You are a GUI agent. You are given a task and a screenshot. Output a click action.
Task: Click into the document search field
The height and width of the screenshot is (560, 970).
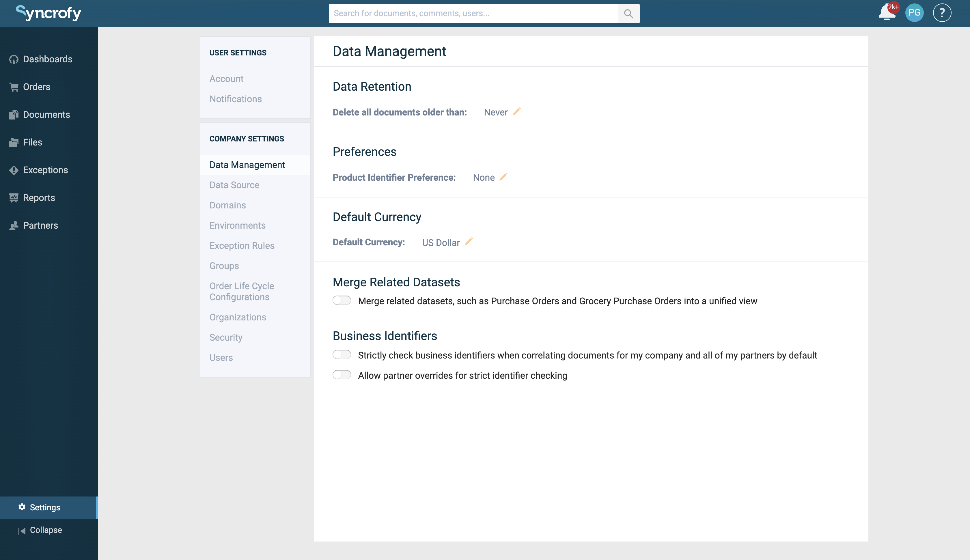(473, 14)
